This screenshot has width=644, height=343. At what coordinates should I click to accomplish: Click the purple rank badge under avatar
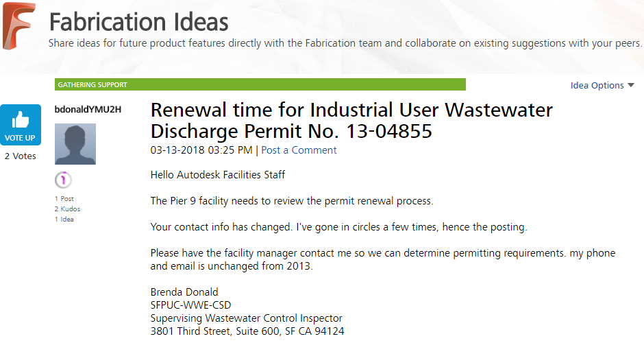(x=63, y=180)
